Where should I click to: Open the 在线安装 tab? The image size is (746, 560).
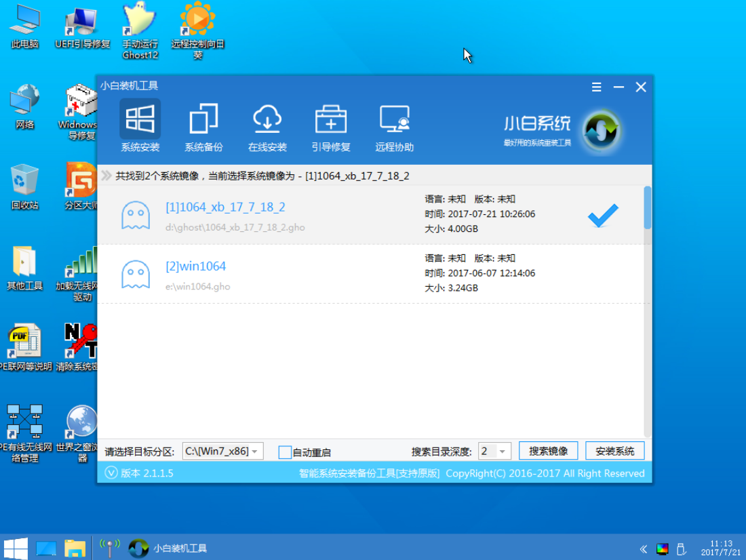267,126
